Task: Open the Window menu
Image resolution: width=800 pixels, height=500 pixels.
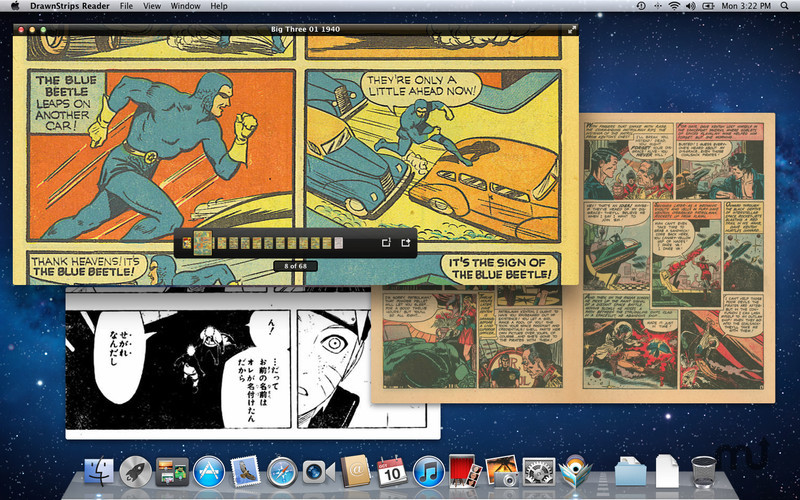Action: click(185, 6)
